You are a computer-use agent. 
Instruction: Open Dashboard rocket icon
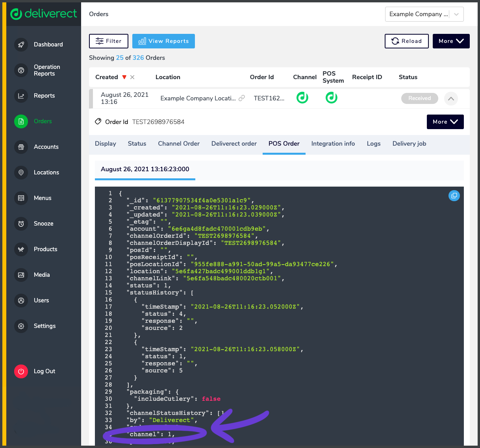[x=21, y=44]
